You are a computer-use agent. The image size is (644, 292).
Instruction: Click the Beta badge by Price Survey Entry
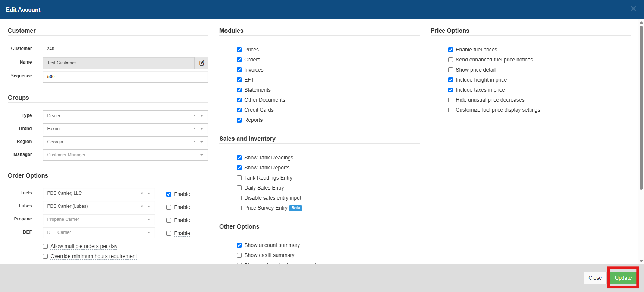click(x=296, y=208)
